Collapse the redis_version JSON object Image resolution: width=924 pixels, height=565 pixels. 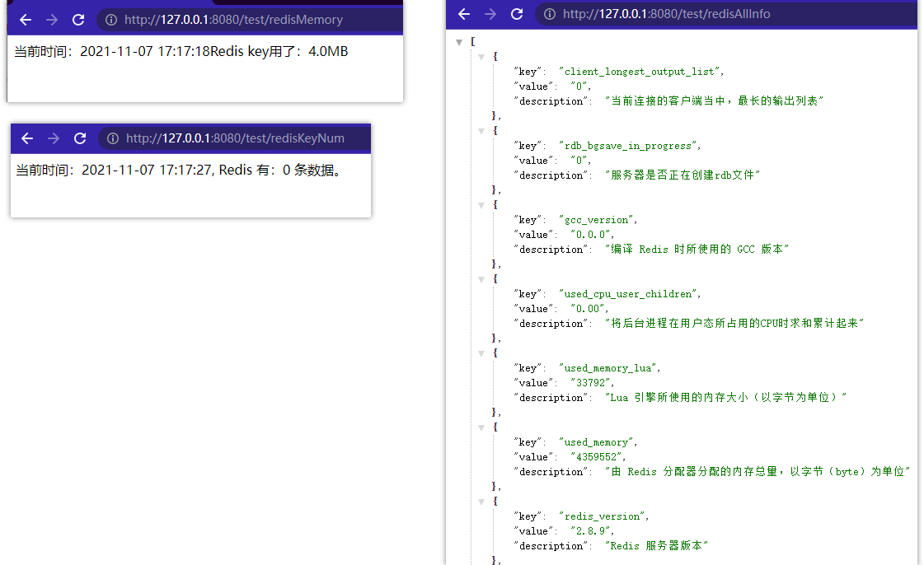tap(481, 502)
